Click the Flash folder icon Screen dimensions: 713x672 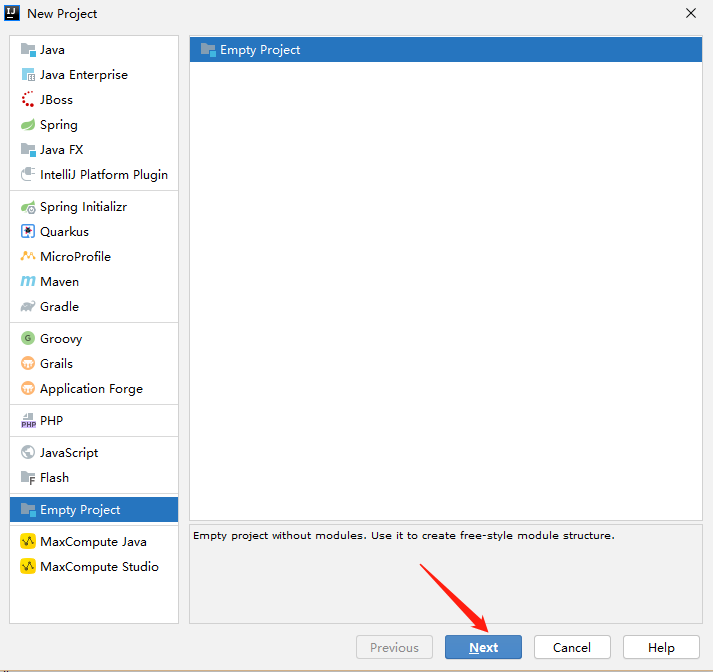(x=28, y=477)
